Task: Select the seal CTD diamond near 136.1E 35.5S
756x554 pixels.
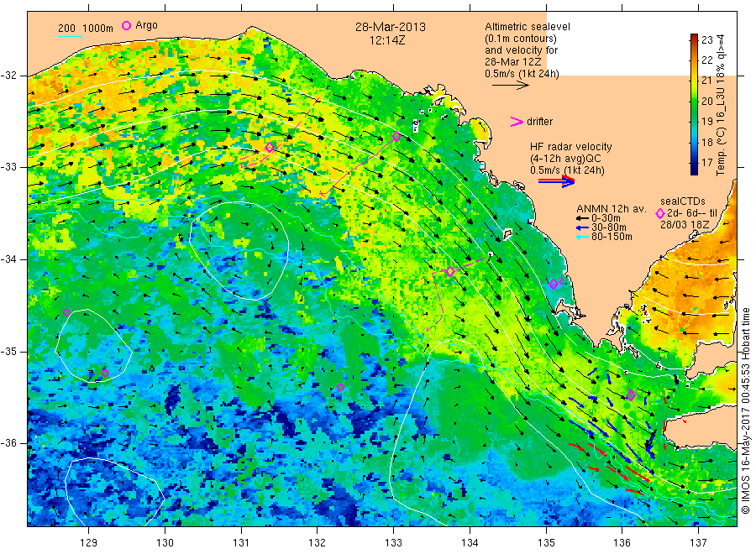Action: click(631, 395)
